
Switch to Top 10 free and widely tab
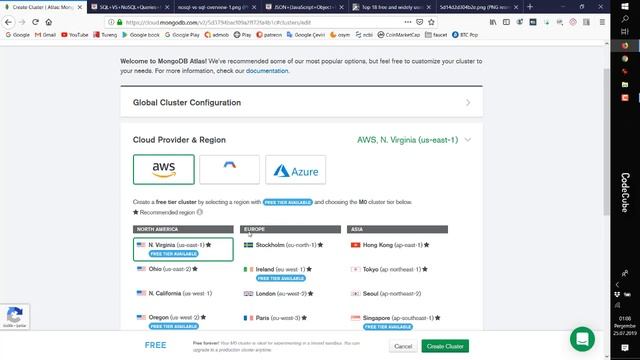click(x=391, y=7)
